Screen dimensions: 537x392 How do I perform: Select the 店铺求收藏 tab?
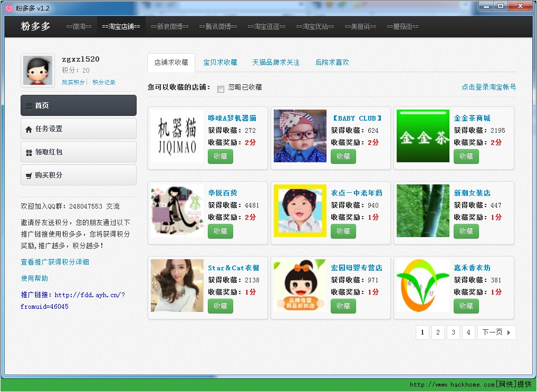pyautogui.click(x=171, y=63)
